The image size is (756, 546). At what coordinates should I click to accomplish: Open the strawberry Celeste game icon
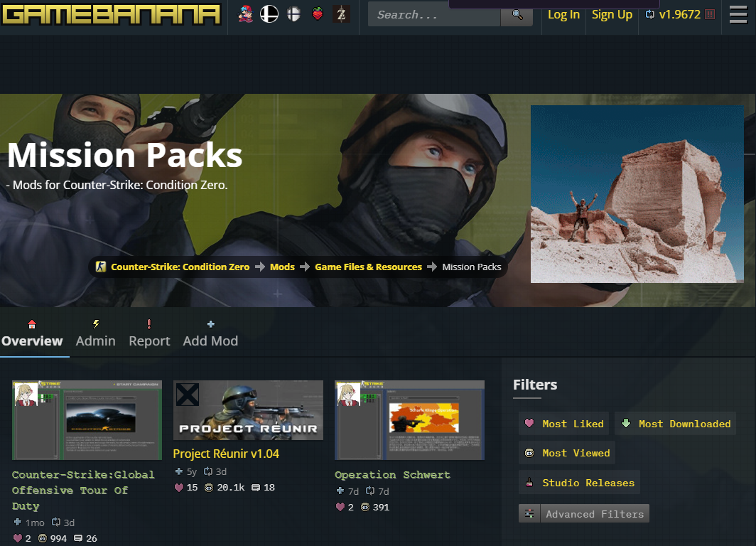coord(317,14)
